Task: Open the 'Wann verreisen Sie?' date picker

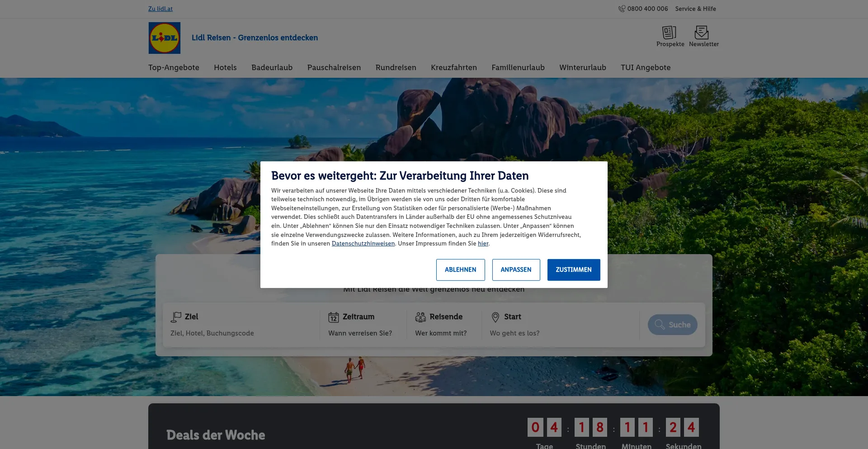Action: tap(360, 333)
